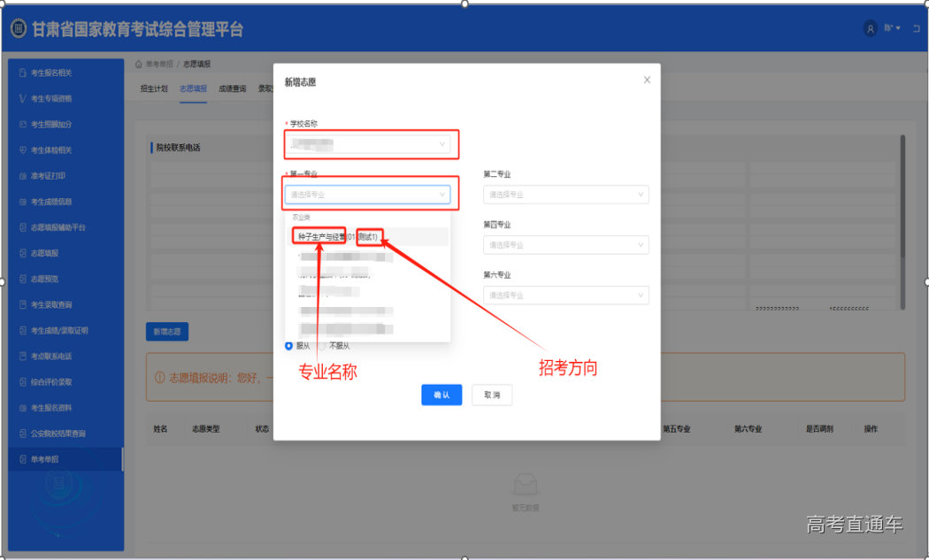Image resolution: width=929 pixels, height=560 pixels.
Task: Close the 新增志愿 dialog with X
Action: [647, 80]
